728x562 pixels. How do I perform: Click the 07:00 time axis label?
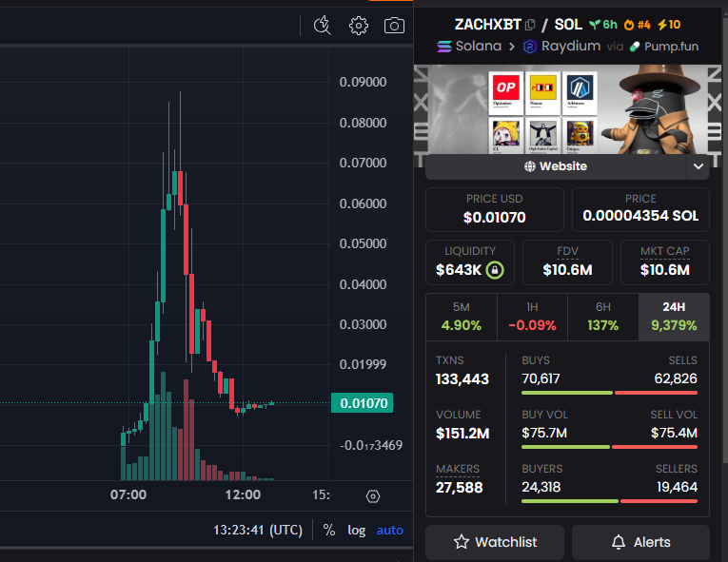point(128,494)
